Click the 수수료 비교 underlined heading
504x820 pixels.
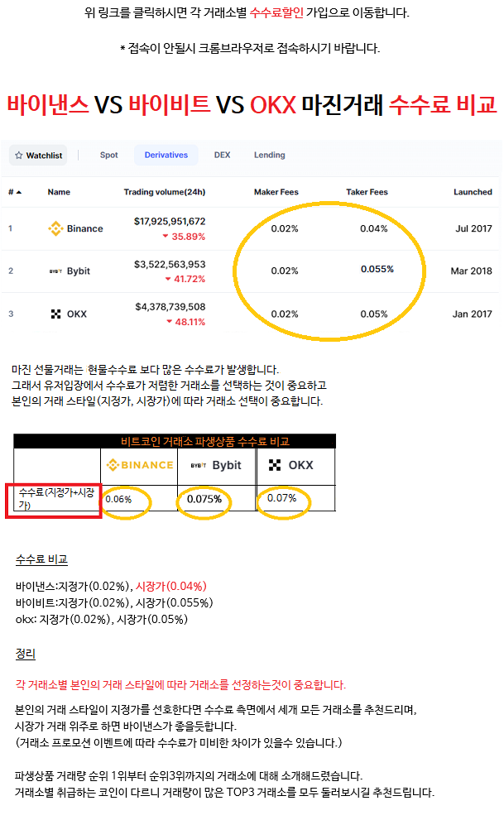[41, 559]
